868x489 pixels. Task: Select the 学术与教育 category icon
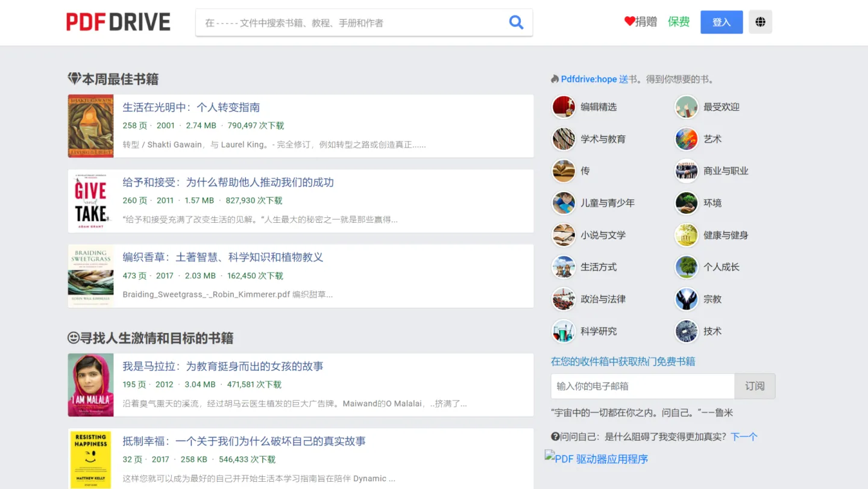(564, 139)
